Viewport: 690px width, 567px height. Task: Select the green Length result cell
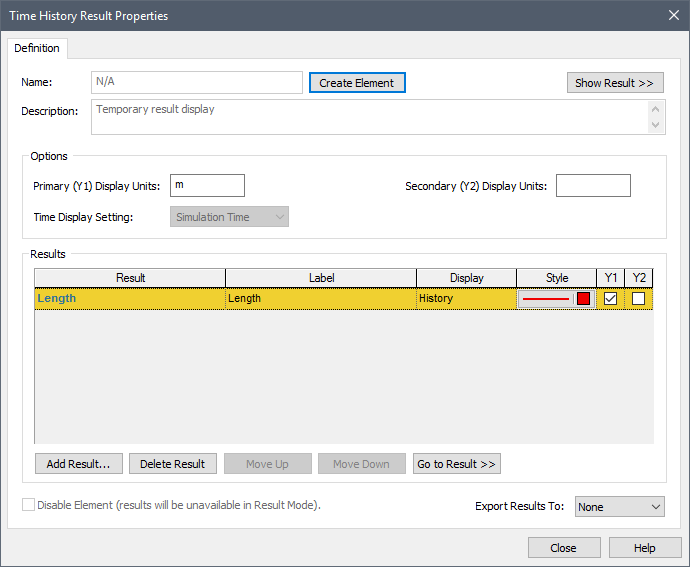point(130,298)
